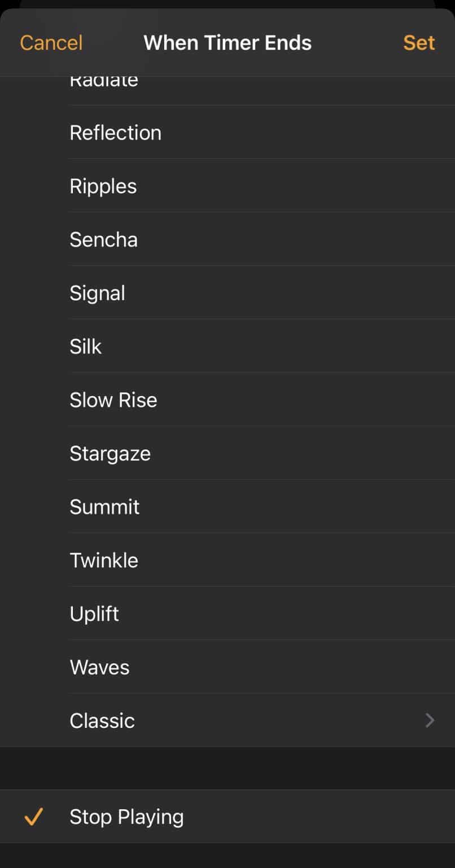Expand the Classic sounds chevron arrow
455x868 pixels.
coord(430,721)
